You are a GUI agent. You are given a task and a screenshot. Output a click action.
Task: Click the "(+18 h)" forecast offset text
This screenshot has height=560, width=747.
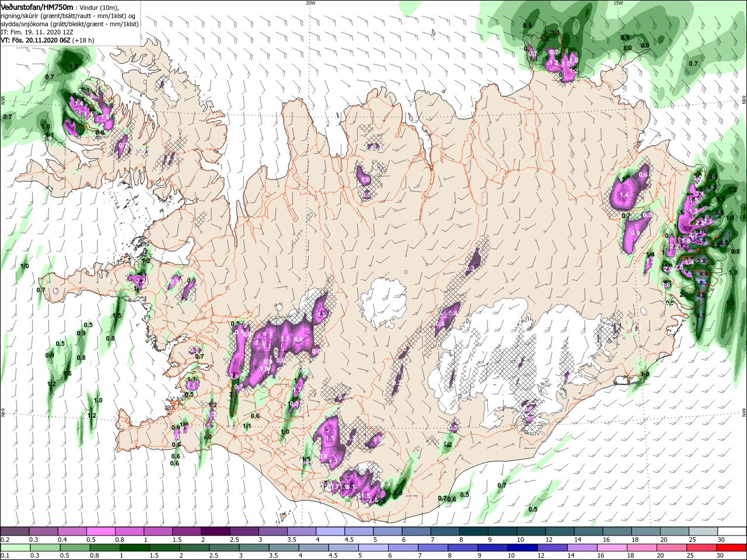[83, 41]
